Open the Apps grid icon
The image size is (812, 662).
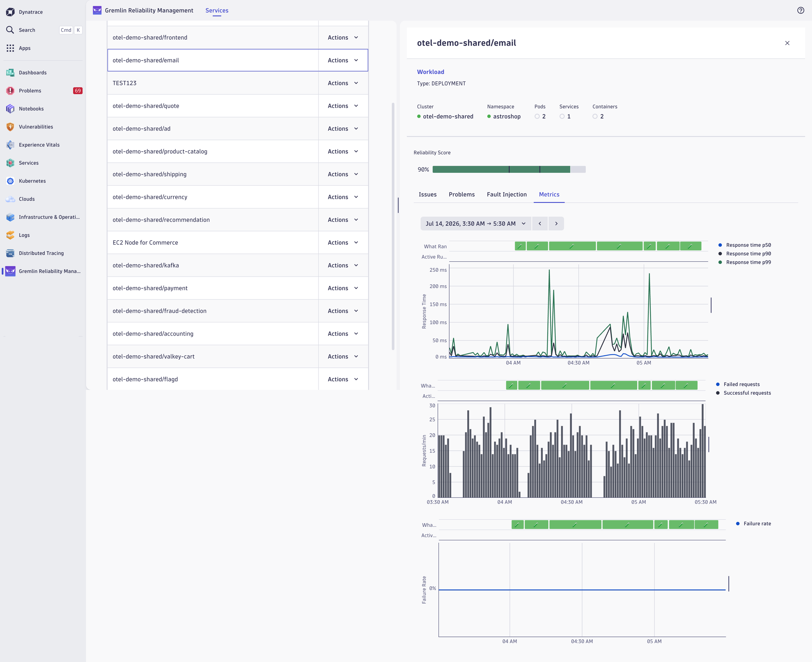(10, 48)
